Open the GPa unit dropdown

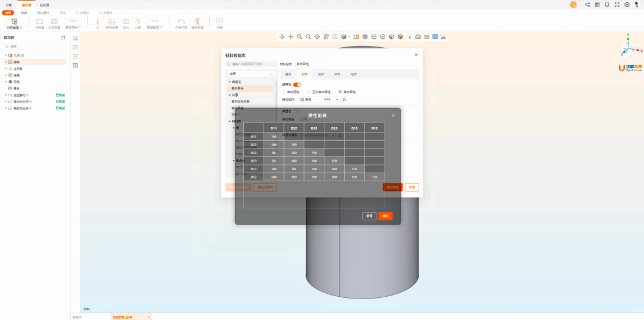point(332,100)
